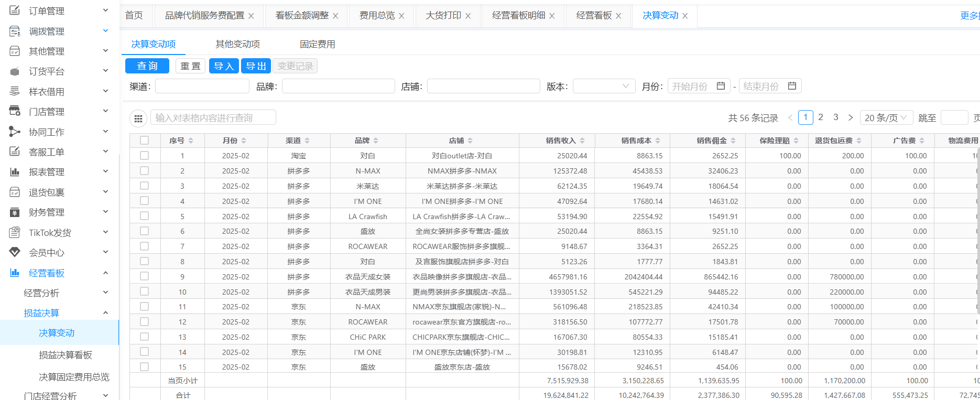Check the row 1 checkbox for 淘宝
Screen dimensions: 980x400
[144, 156]
